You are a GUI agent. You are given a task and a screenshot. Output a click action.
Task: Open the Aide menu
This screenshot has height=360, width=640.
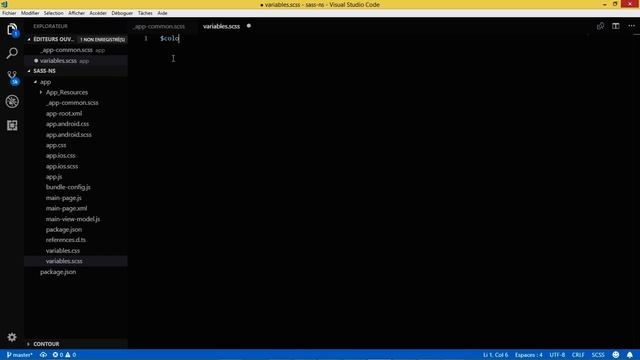point(162,13)
